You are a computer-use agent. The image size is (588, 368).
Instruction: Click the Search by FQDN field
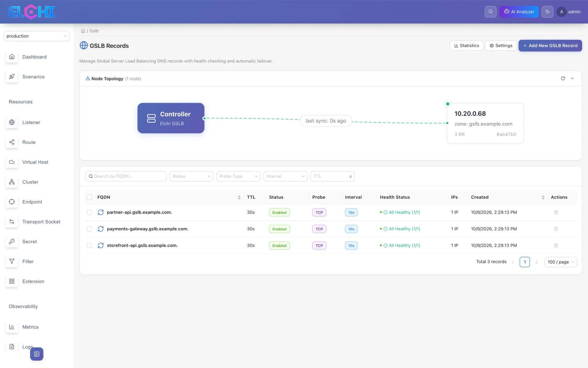click(x=126, y=176)
